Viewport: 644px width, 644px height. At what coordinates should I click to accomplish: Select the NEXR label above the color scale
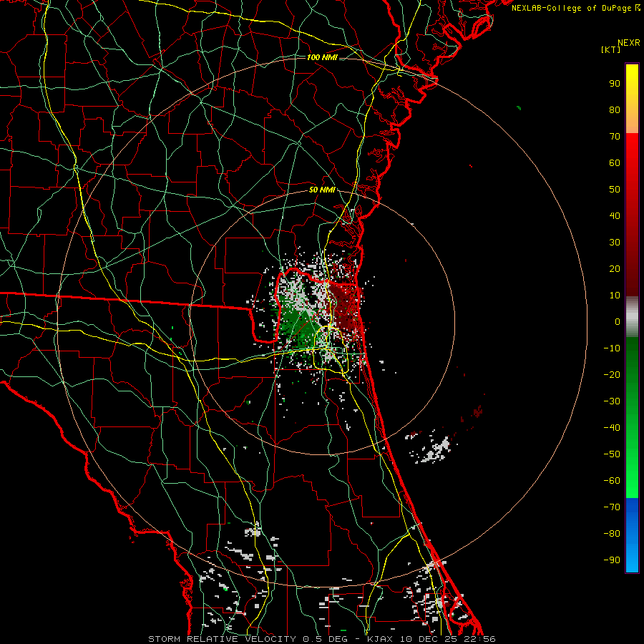pyautogui.click(x=629, y=43)
